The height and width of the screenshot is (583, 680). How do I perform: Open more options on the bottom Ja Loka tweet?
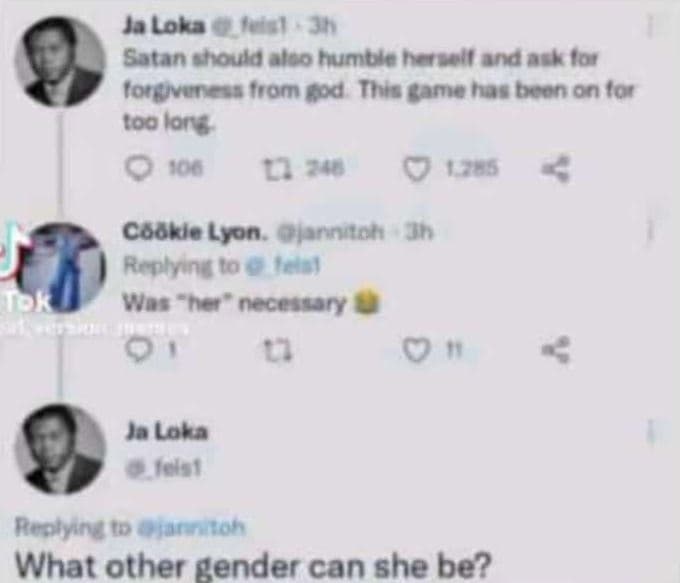point(652,431)
